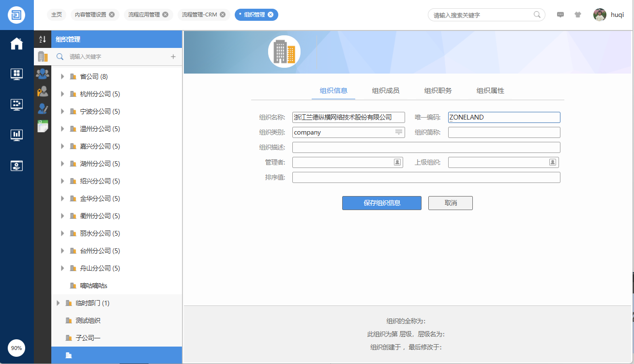Click the t-shirt theme icon

577,15
